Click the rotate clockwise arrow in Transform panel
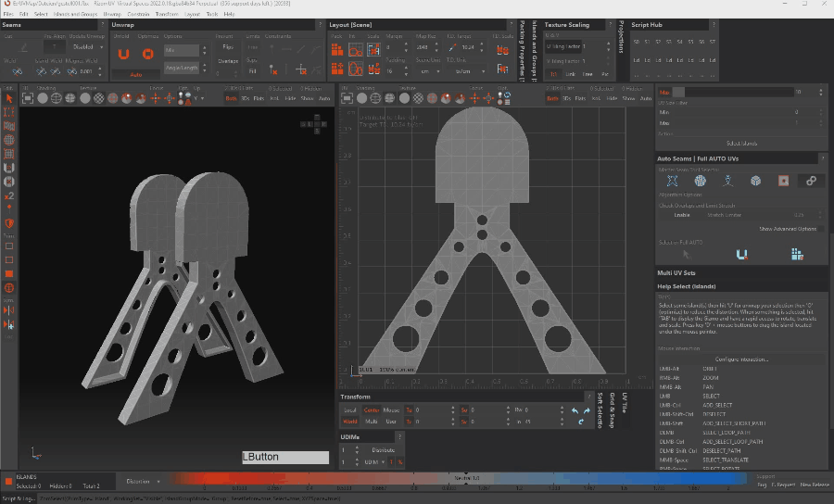834x504 pixels. [x=587, y=409]
